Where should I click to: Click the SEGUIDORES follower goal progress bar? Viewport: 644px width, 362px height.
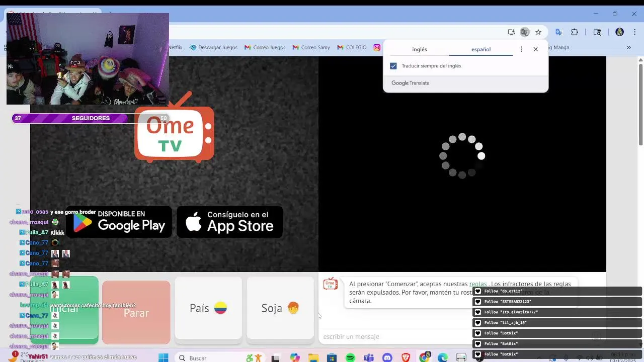[x=91, y=118]
